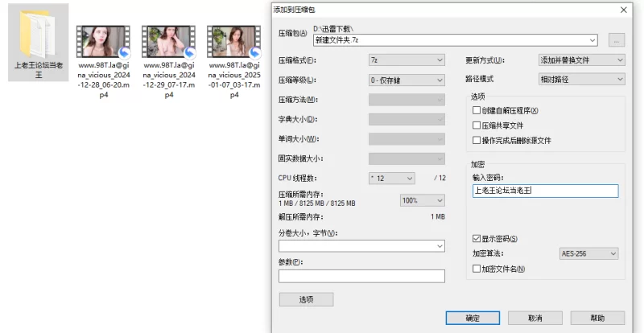Enable 创建自解压程序 checkbox
644x333 pixels.
point(476,111)
